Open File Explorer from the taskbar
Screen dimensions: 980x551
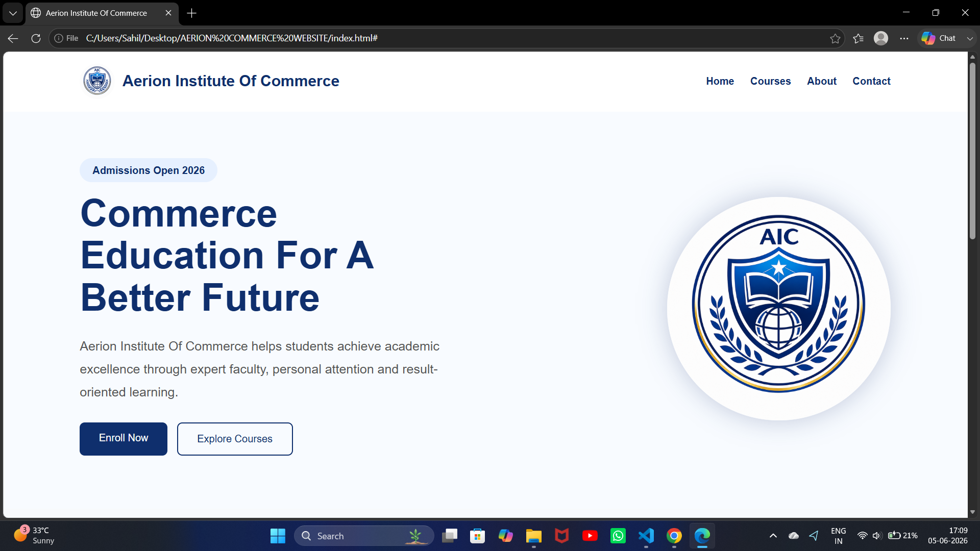(x=534, y=536)
